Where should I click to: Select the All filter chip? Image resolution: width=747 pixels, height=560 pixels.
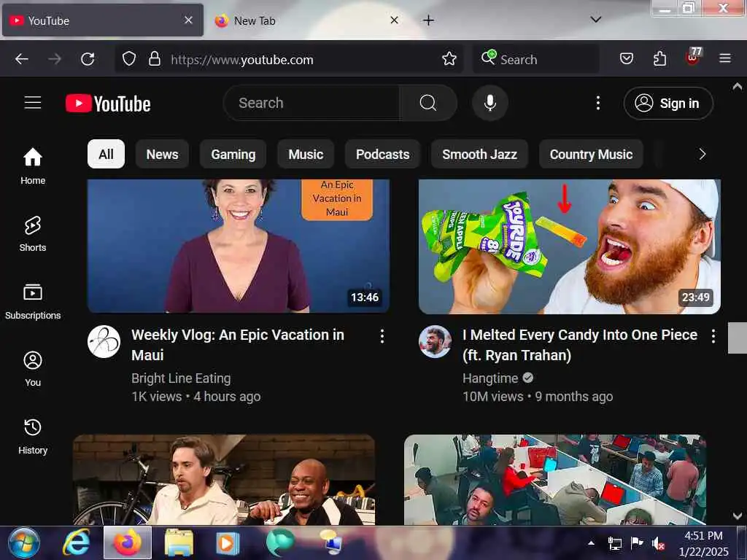107,155
